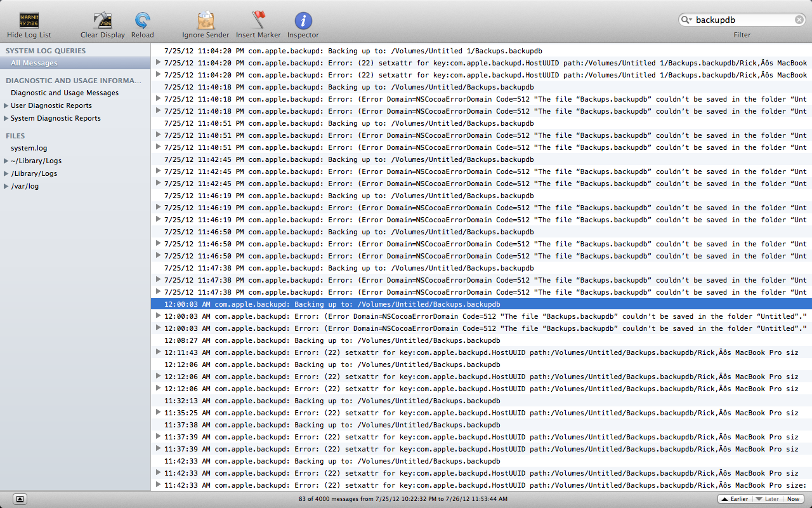Click the Clear Display toolbar icon
This screenshot has height=508, width=812.
click(x=103, y=20)
